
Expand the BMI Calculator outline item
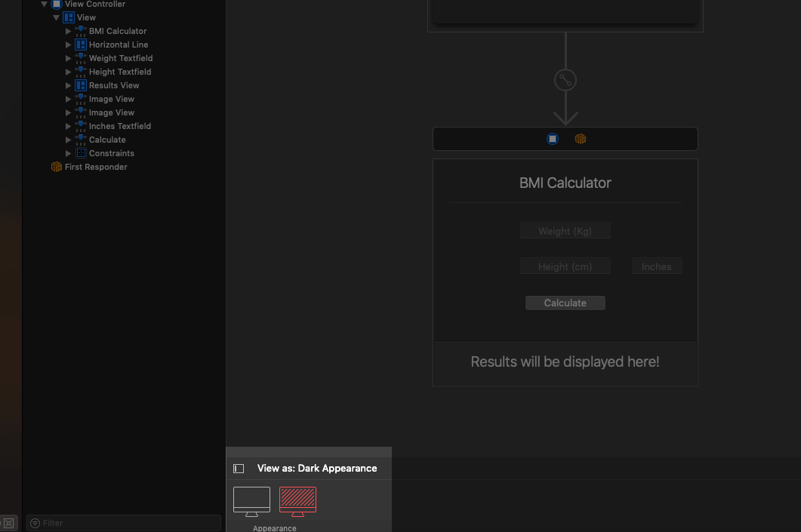pyautogui.click(x=69, y=31)
